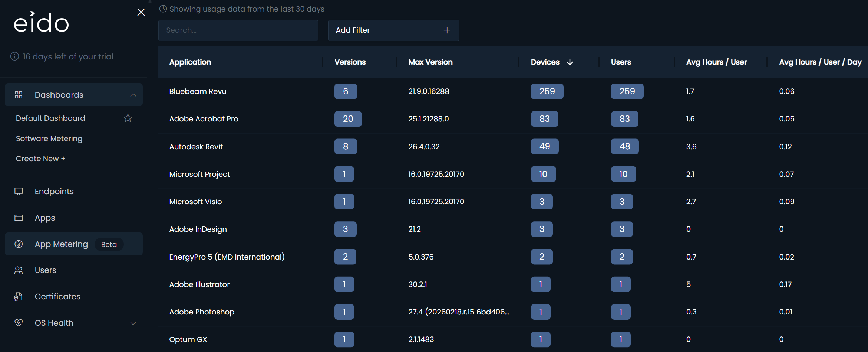Image resolution: width=868 pixels, height=352 pixels.
Task: Open the Add Filter dropdown
Action: tap(393, 30)
